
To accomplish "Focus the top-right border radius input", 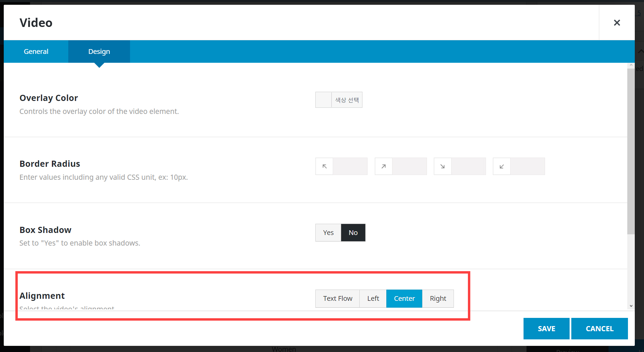I will [410, 166].
